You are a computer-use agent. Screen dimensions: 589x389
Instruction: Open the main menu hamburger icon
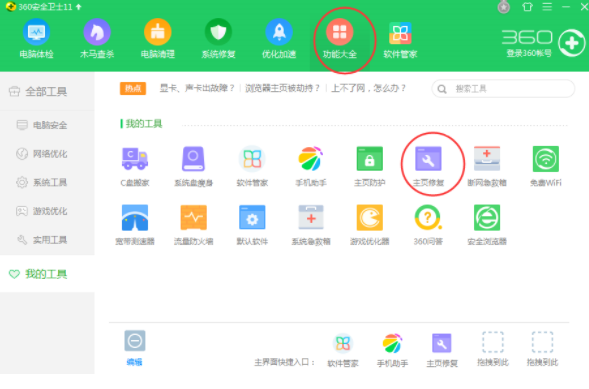tap(547, 7)
